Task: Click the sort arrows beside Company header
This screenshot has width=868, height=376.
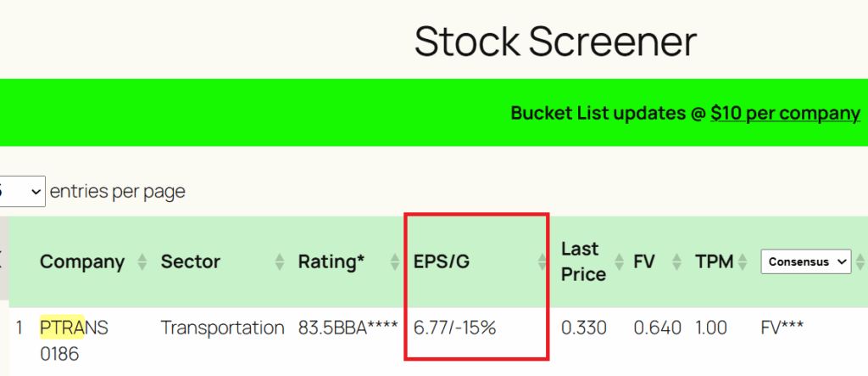Action: coord(142,262)
